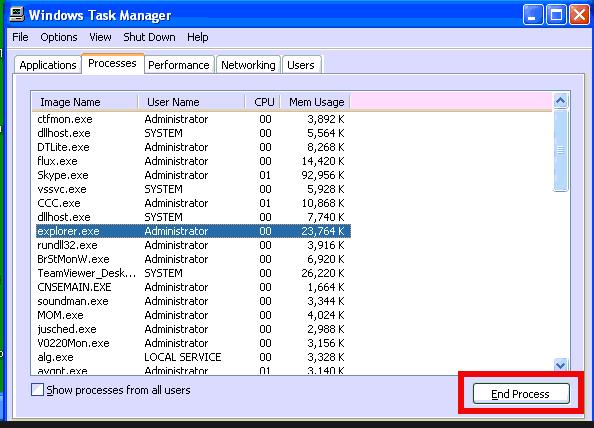This screenshot has width=594, height=428.
Task: Maximize the Task Manager window
Action: point(556,15)
